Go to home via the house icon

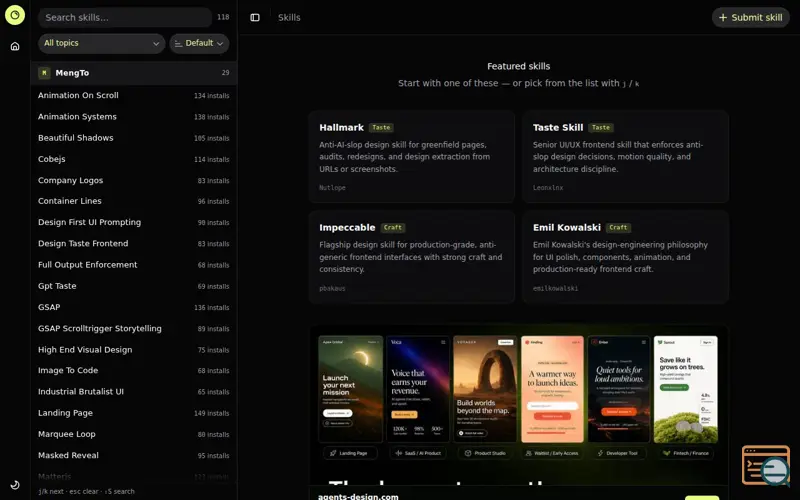click(x=15, y=46)
